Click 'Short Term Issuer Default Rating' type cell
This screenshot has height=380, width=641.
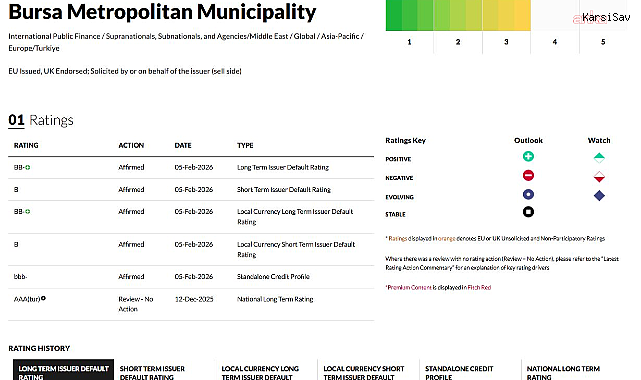(x=284, y=190)
